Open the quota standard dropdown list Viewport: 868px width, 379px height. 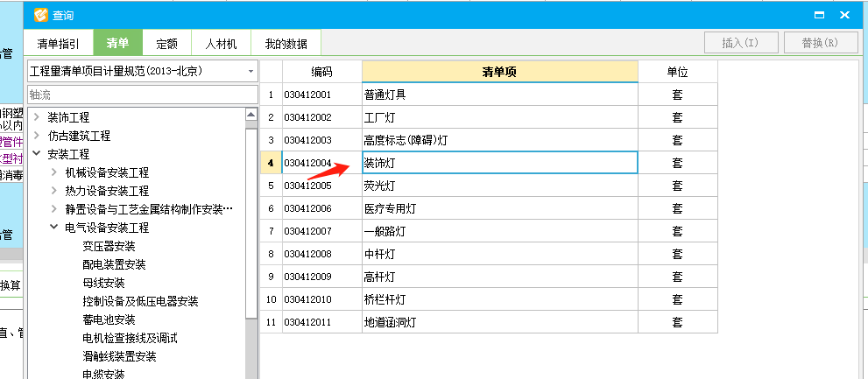pos(251,70)
